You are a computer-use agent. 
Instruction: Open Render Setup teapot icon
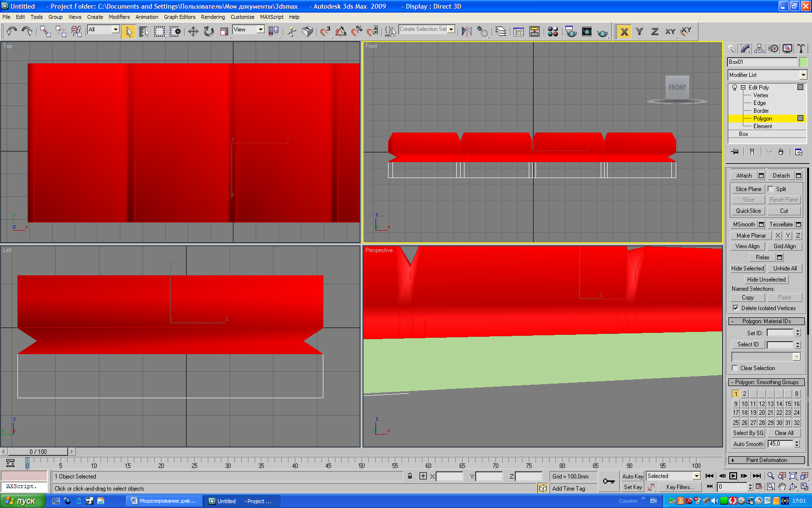click(571, 31)
